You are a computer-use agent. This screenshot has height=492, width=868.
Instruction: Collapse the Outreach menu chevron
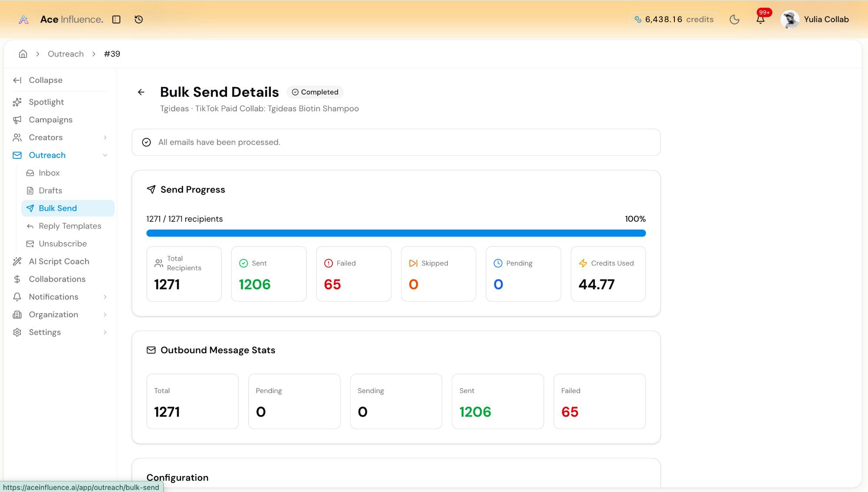coord(105,155)
